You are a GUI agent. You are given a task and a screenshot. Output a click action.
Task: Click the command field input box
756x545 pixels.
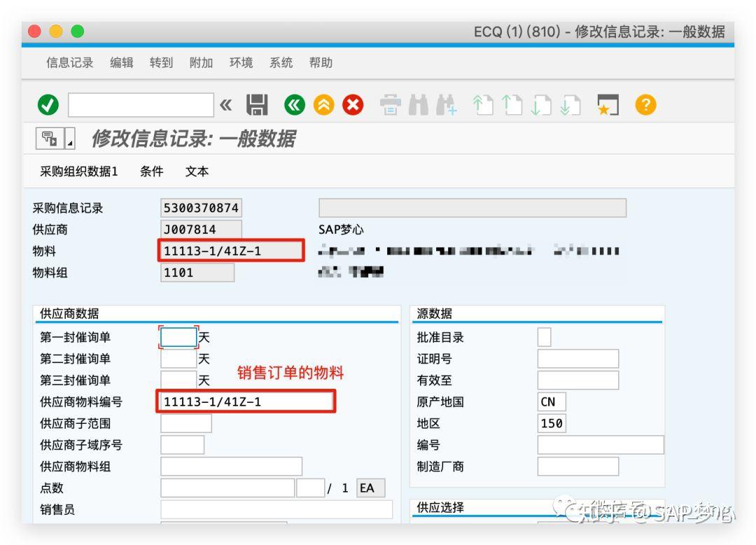pyautogui.click(x=141, y=104)
